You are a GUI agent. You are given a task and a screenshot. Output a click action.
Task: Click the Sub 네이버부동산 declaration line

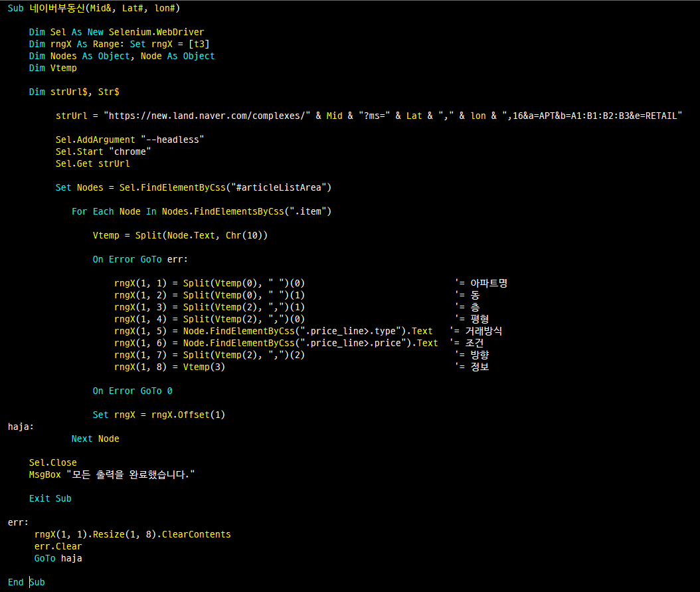click(x=94, y=8)
